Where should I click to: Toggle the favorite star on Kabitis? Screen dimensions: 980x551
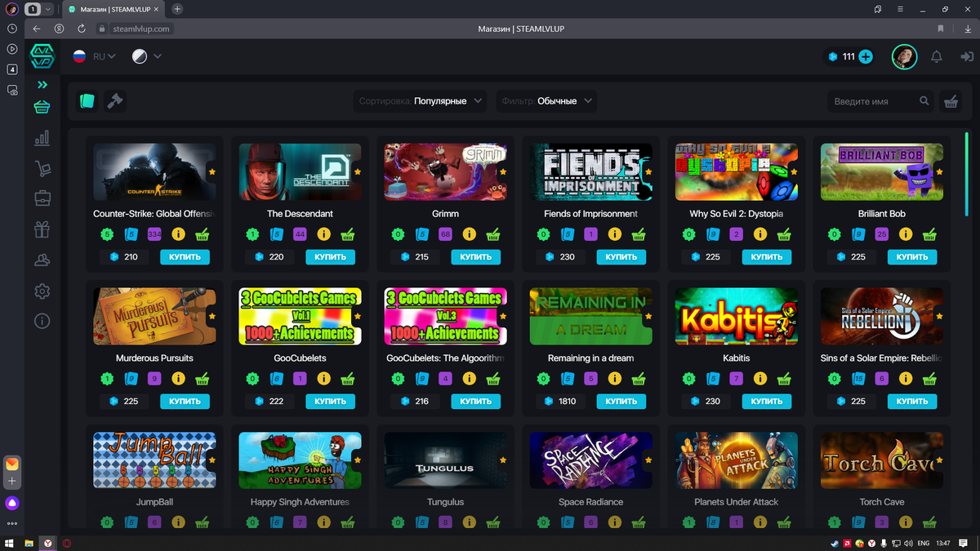tap(794, 317)
